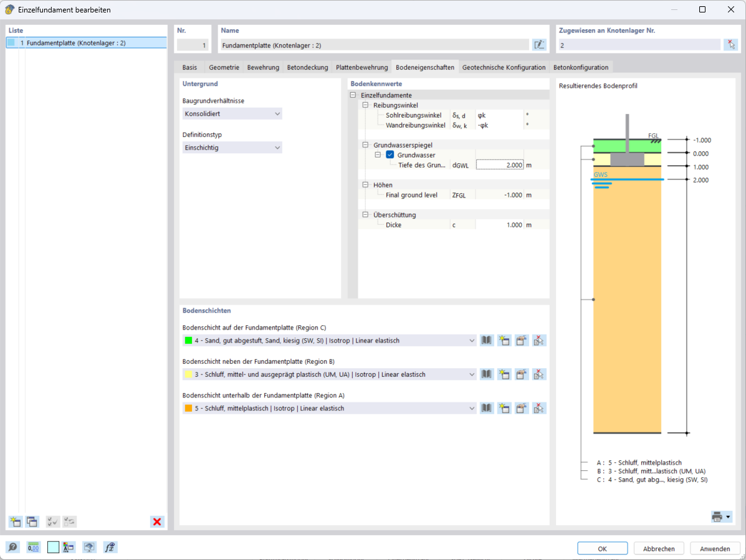This screenshot has width=746, height=560.
Task: Open units and decimal places 0.00 icon
Action: [x=33, y=547]
